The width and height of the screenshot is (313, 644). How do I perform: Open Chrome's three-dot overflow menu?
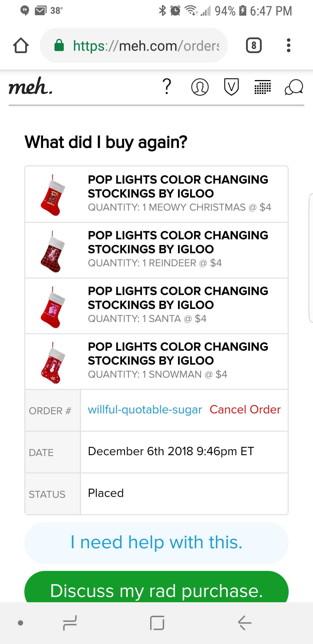click(288, 45)
